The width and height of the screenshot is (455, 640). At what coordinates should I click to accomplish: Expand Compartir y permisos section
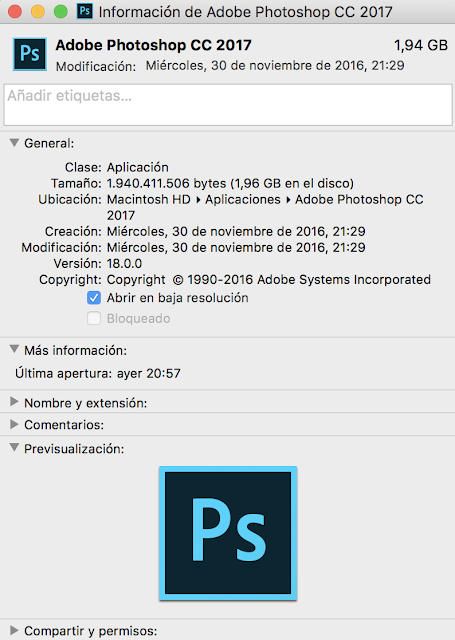pos(14,630)
